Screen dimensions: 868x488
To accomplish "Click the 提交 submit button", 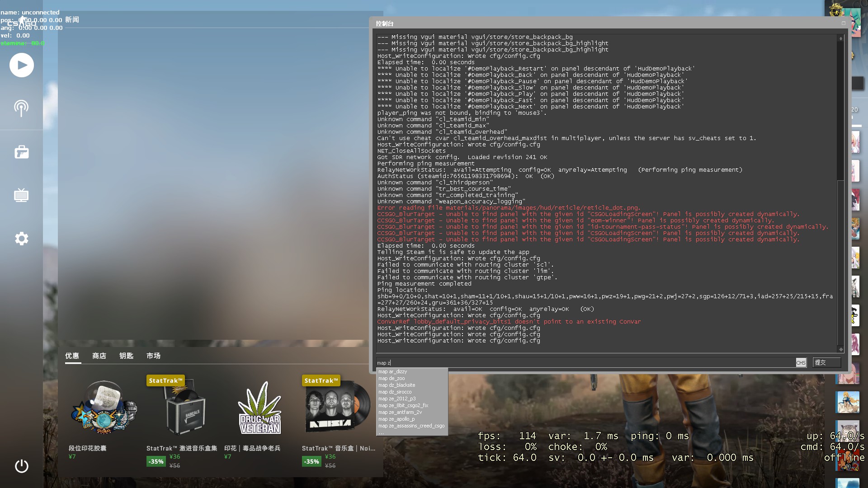I will (826, 362).
